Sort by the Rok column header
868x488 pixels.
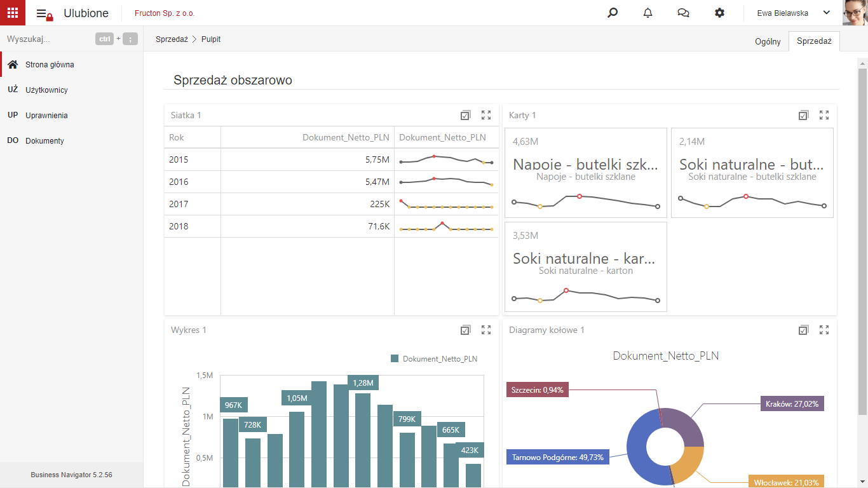tap(177, 137)
